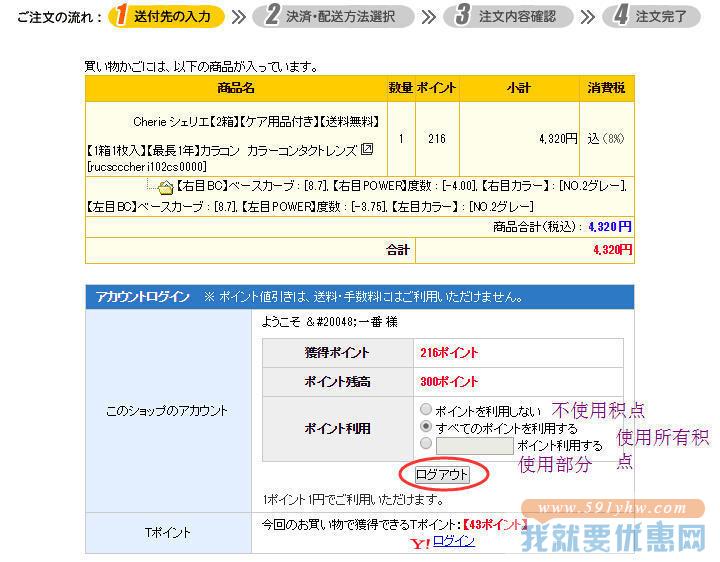Click the 商品名 column header
720x562 pixels.
236,88
